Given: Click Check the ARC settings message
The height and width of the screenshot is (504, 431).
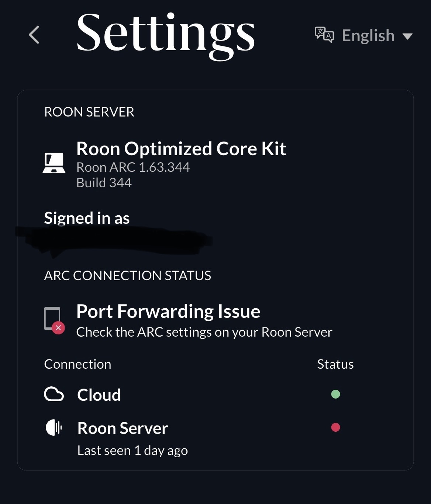Looking at the screenshot, I should (x=204, y=332).
